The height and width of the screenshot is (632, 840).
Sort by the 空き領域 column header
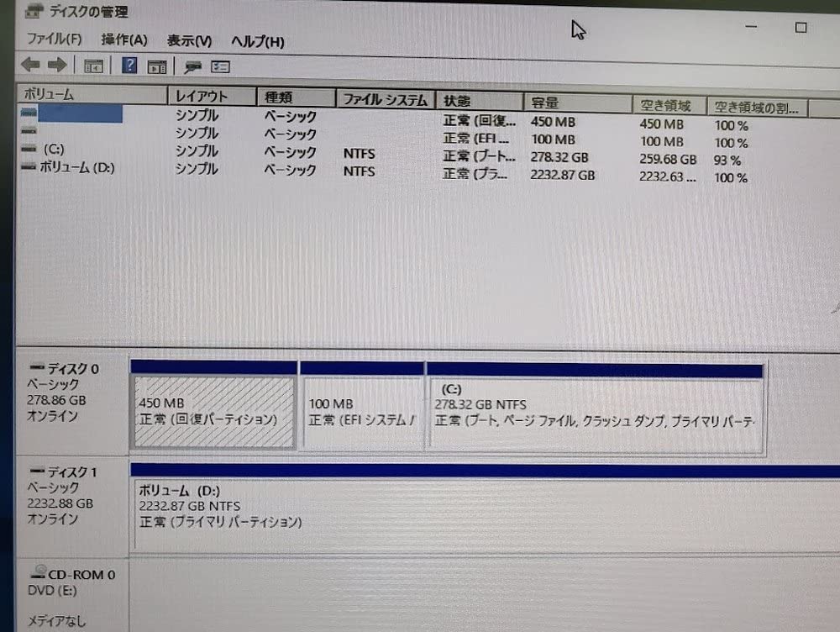pyautogui.click(x=669, y=105)
